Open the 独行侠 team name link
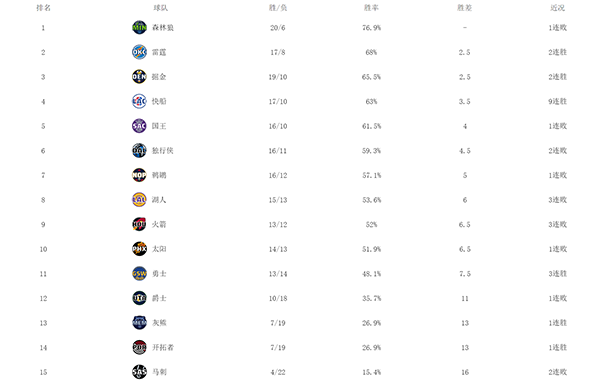This screenshot has height=382, width=600. click(163, 150)
